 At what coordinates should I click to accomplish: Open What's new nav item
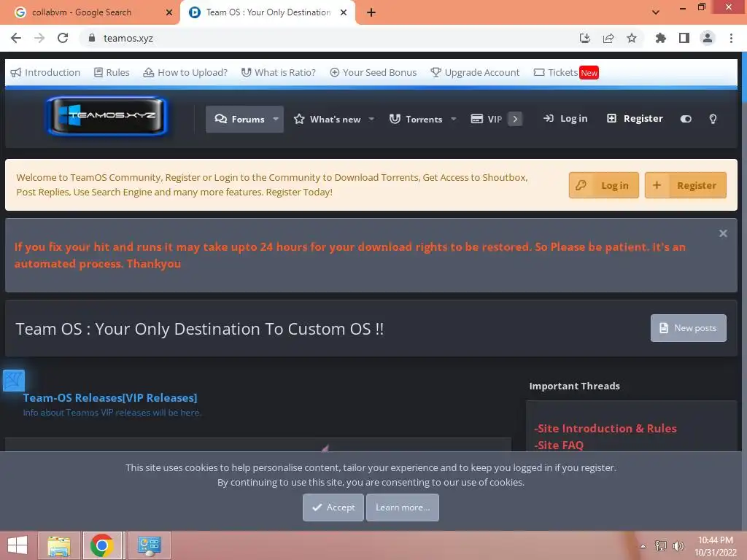click(328, 119)
